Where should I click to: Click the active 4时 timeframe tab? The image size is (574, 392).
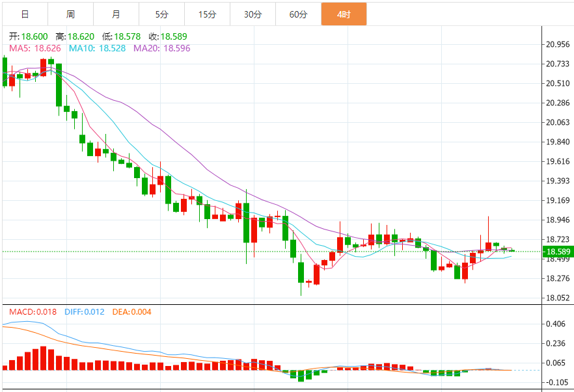tap(344, 14)
